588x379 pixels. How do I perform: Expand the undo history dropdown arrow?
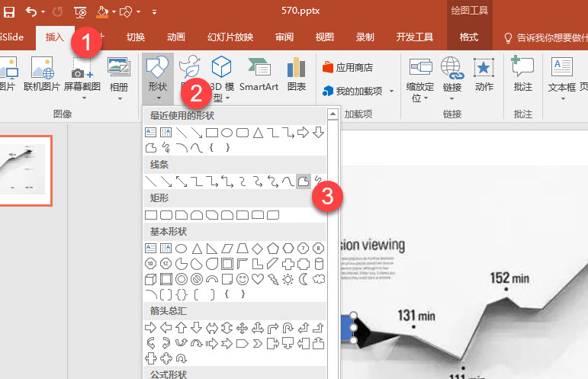point(43,12)
